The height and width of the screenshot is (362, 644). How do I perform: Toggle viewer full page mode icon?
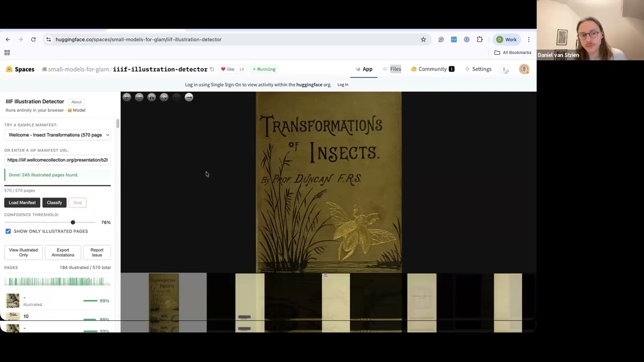pos(164,97)
